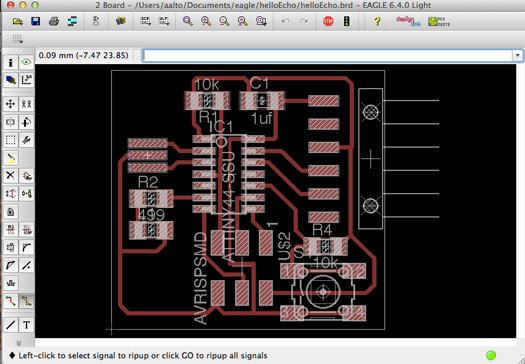Click the R2 resistor label
This screenshot has width=525, height=364.
[x=148, y=183]
